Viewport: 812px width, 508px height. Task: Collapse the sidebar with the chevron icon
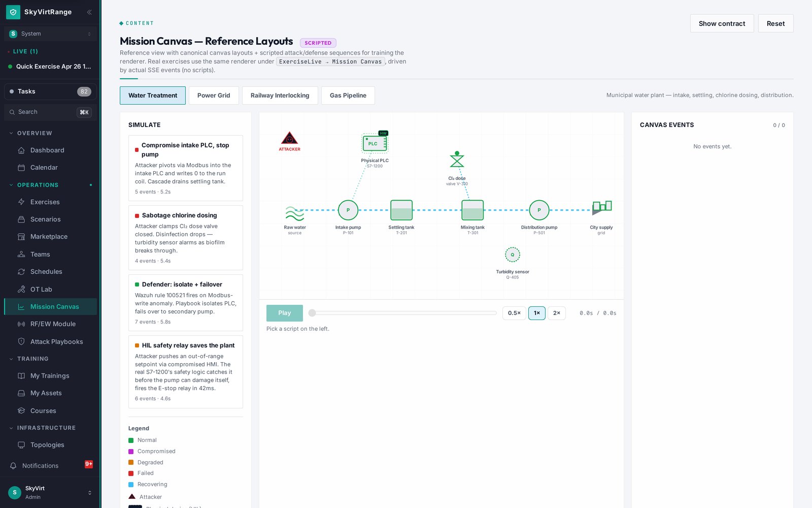click(89, 12)
